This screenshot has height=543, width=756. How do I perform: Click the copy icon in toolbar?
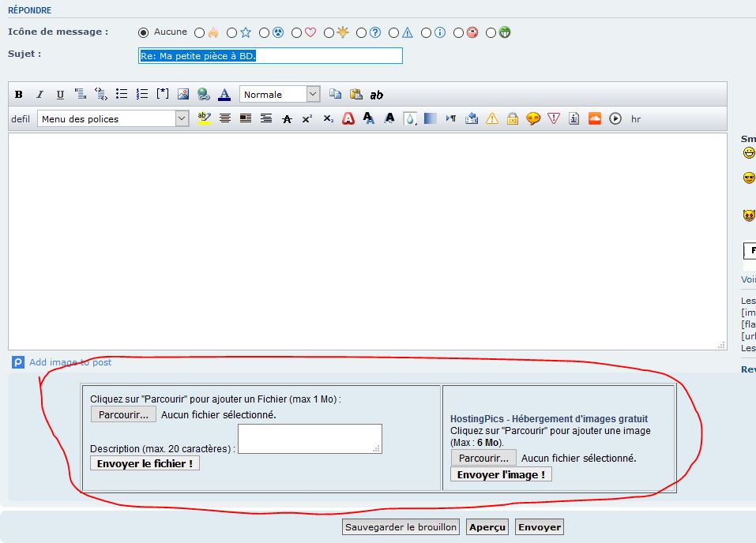coord(335,94)
